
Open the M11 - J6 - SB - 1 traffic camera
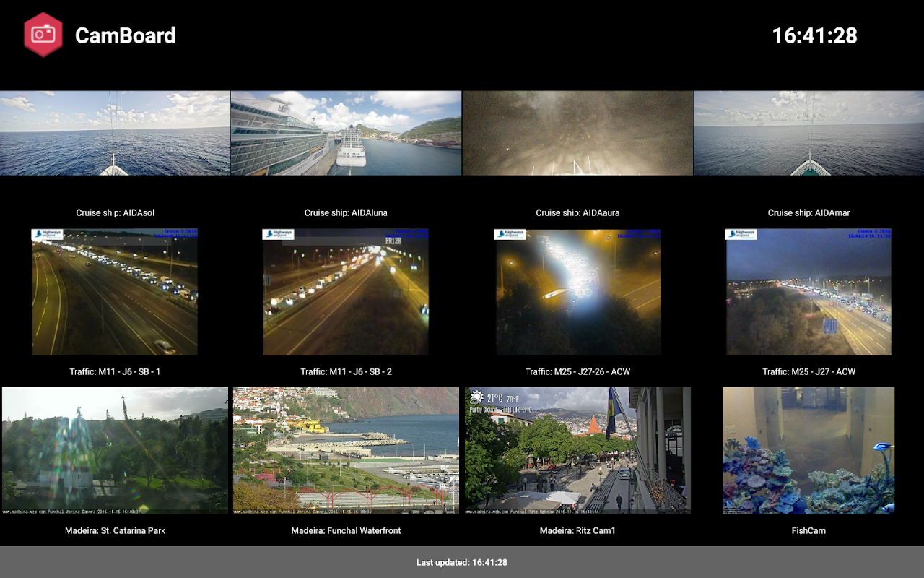(x=115, y=292)
